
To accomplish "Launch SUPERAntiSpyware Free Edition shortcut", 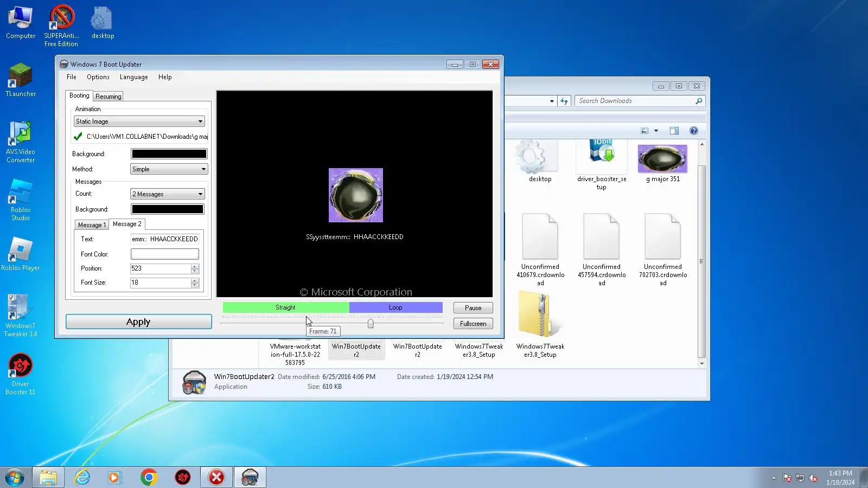I will (61, 26).
